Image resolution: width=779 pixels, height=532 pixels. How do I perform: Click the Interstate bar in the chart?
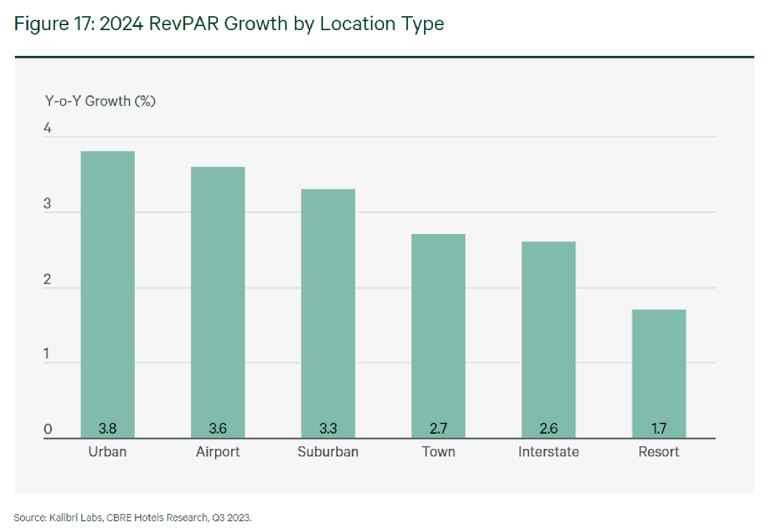click(x=549, y=340)
